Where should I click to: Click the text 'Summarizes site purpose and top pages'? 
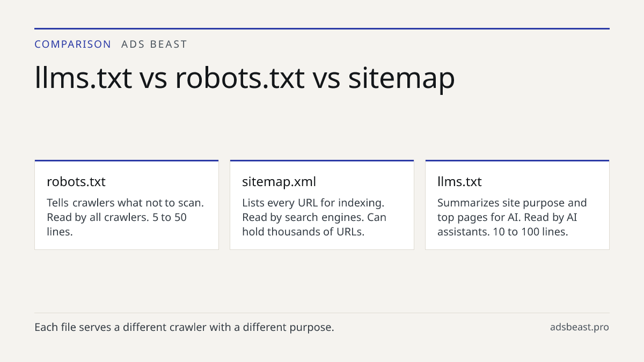click(512, 210)
